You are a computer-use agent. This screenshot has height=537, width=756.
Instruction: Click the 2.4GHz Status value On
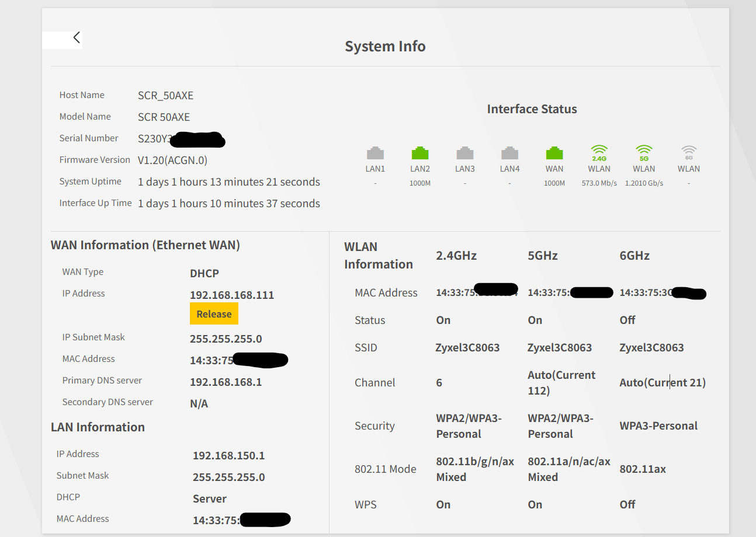coord(443,320)
